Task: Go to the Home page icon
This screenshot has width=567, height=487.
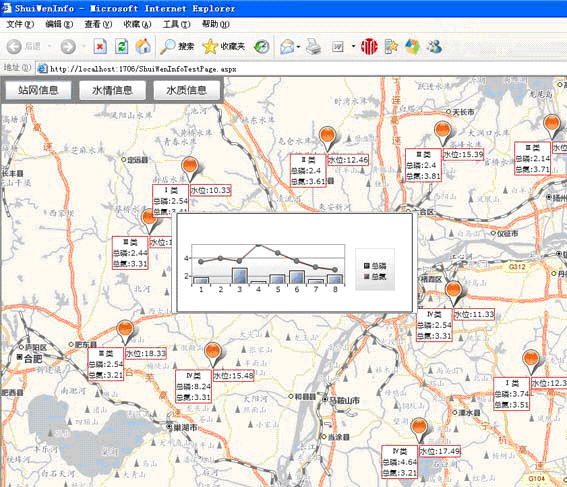Action: pos(143,46)
